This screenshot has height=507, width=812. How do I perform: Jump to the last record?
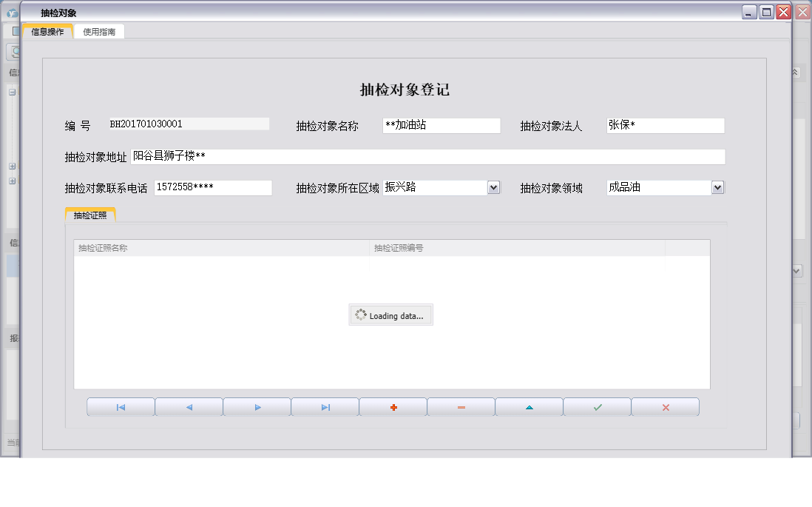325,406
